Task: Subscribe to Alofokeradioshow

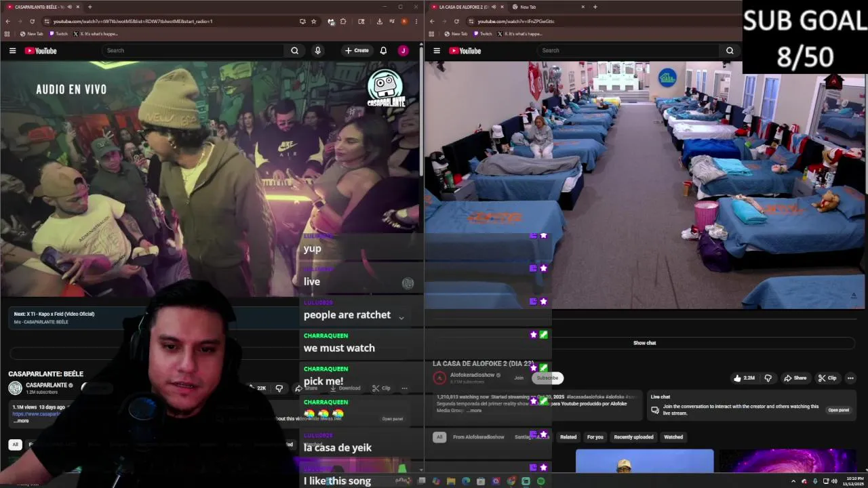Action: pyautogui.click(x=547, y=378)
